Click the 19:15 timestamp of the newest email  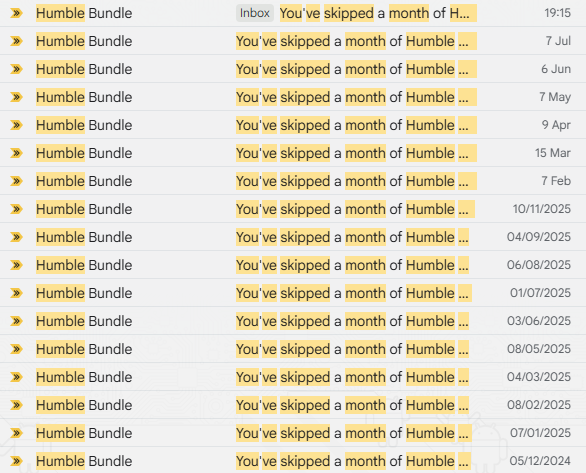coord(557,13)
